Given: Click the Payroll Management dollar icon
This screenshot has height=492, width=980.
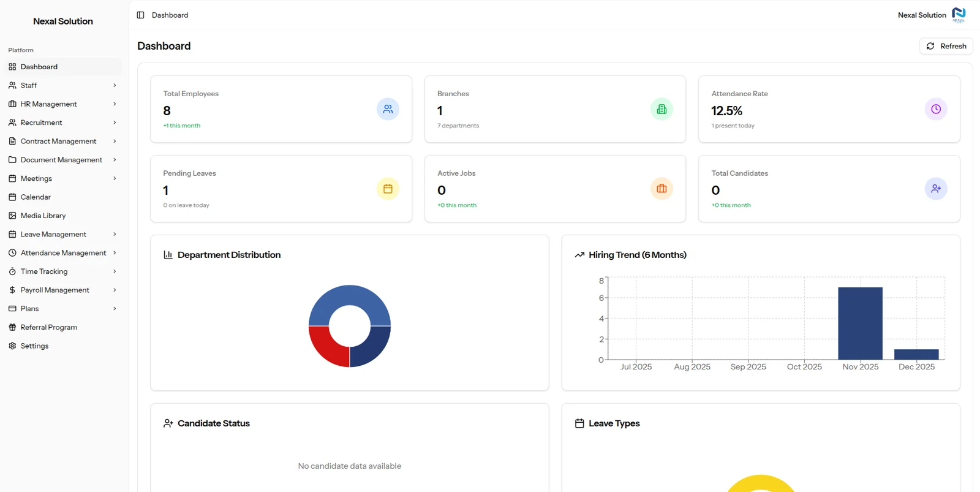Looking at the screenshot, I should point(12,290).
